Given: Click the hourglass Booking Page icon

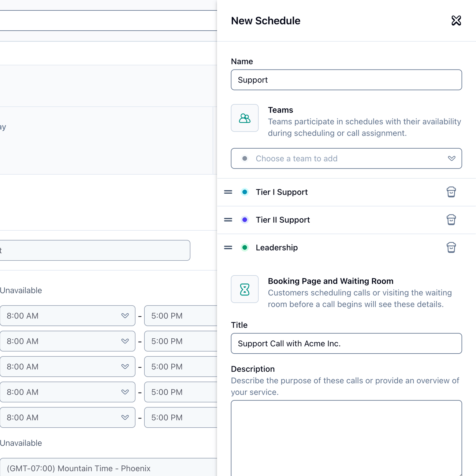Looking at the screenshot, I should pyautogui.click(x=245, y=289).
